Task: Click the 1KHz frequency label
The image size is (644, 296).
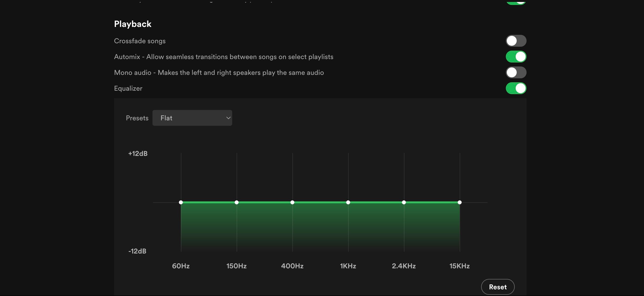Action: (348, 266)
